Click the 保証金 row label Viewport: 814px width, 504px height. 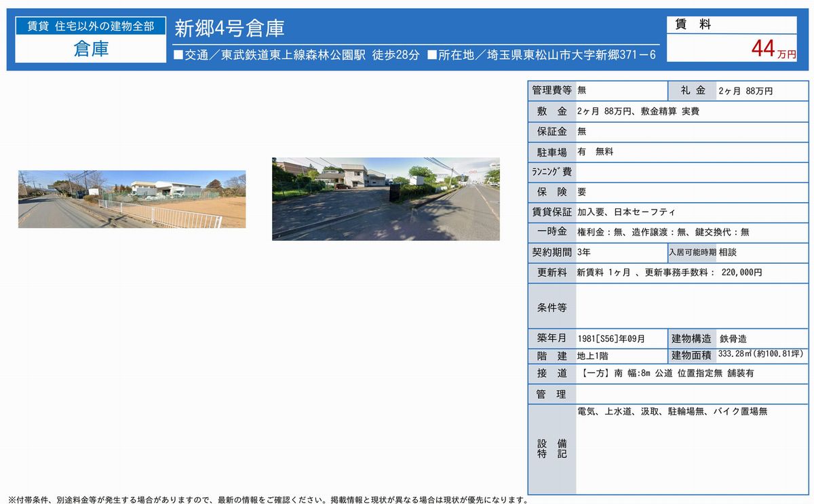(x=551, y=132)
